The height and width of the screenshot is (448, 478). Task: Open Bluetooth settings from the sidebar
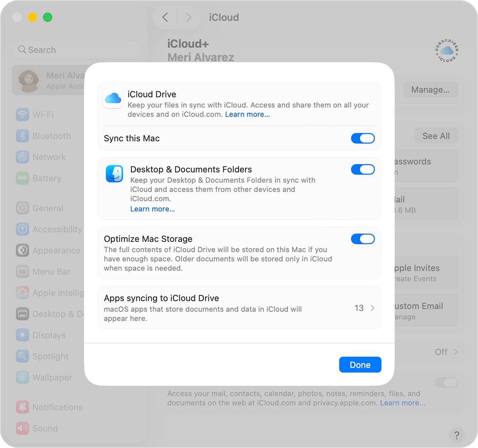23,136
